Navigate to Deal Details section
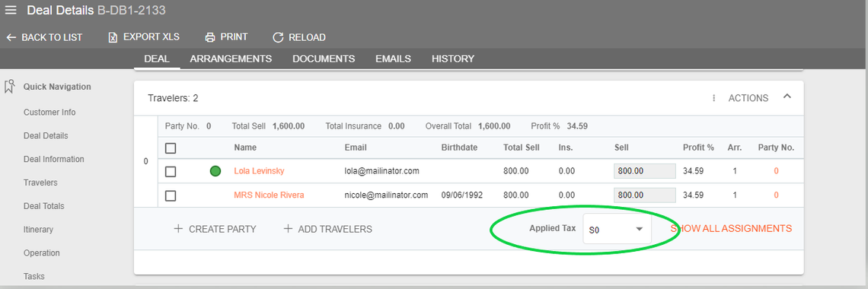Viewport: 868px width, 289px height. point(46,135)
